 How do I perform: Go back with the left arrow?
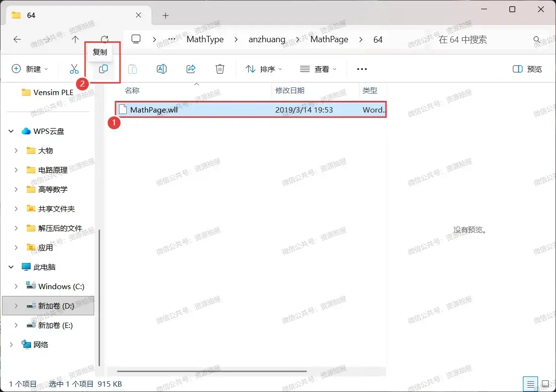(x=17, y=39)
